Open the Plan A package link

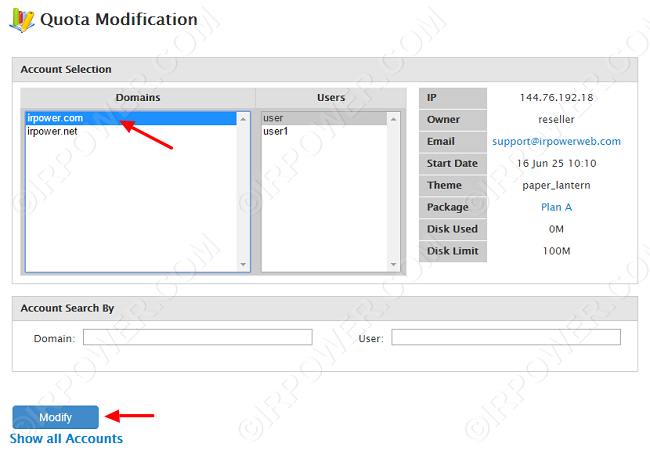[x=556, y=207]
